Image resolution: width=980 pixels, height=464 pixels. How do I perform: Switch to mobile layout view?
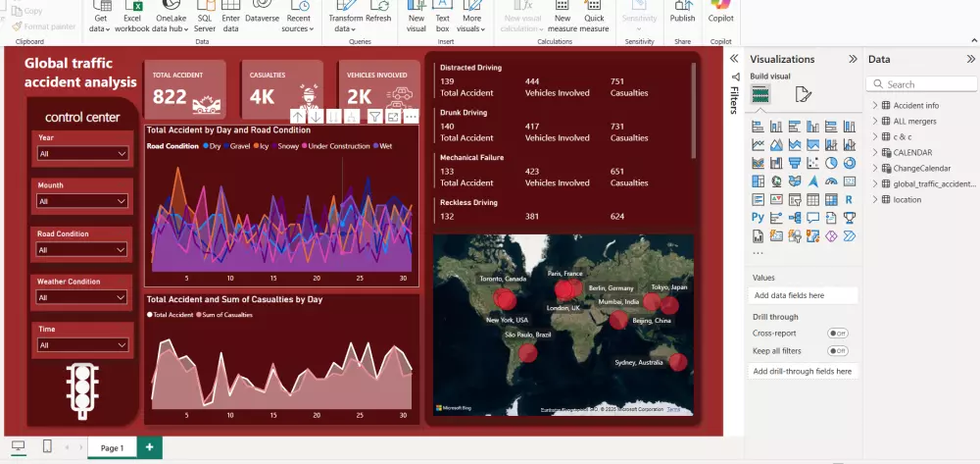[x=47, y=446]
